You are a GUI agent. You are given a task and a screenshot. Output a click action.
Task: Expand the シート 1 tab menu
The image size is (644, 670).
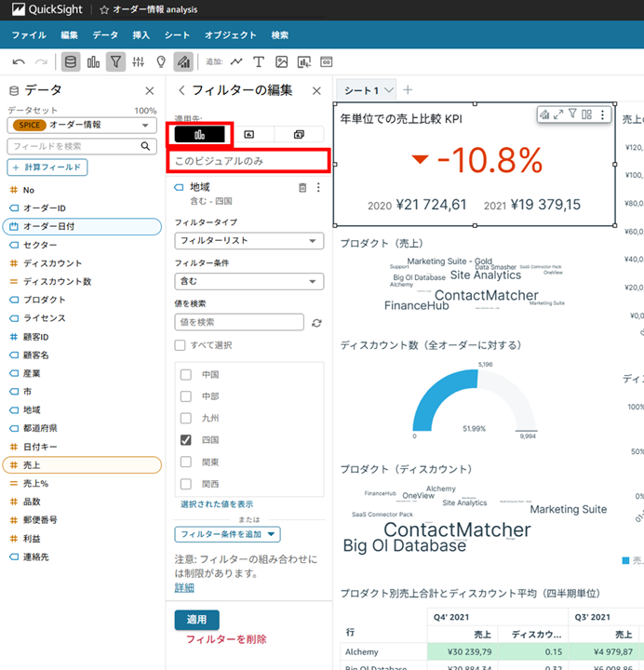coord(388,90)
